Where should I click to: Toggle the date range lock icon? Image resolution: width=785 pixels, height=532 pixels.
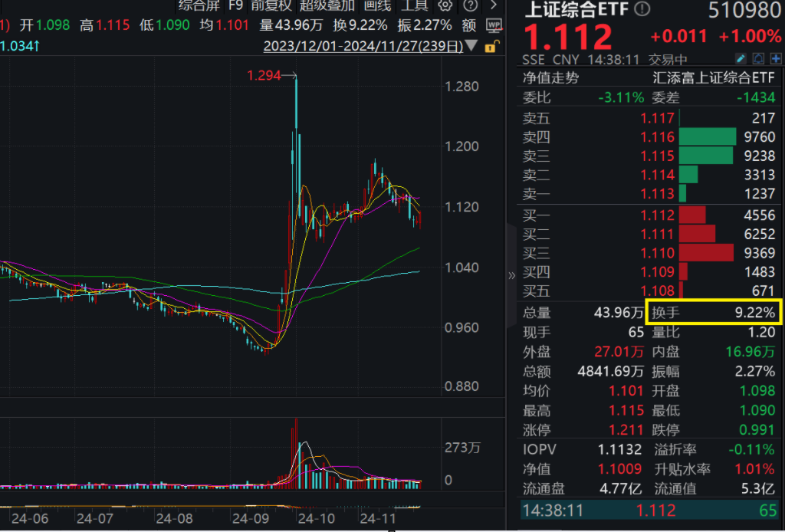(x=491, y=45)
